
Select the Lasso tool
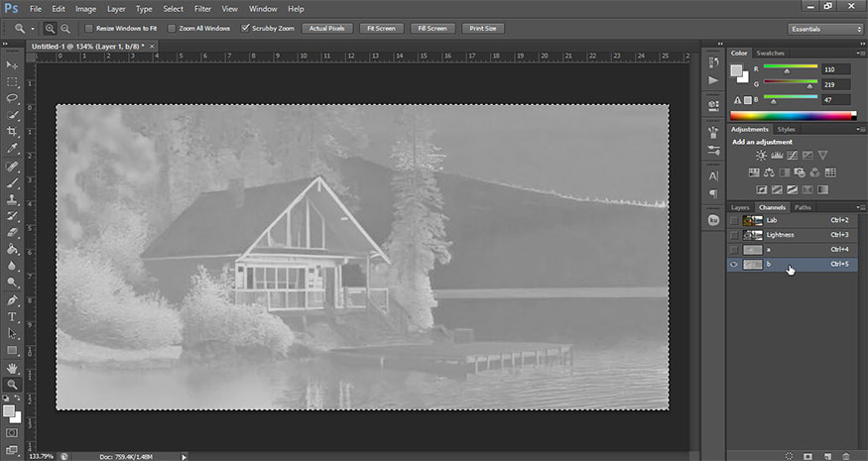pos(13,98)
